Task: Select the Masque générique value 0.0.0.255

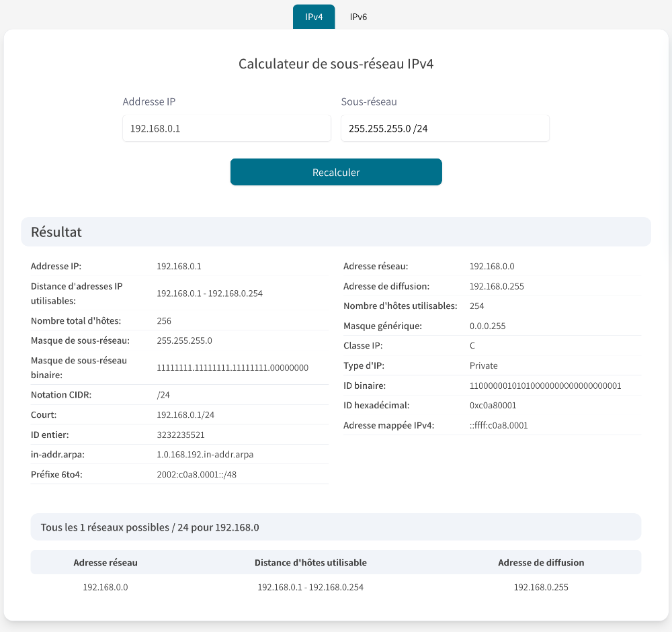Action: (487, 326)
